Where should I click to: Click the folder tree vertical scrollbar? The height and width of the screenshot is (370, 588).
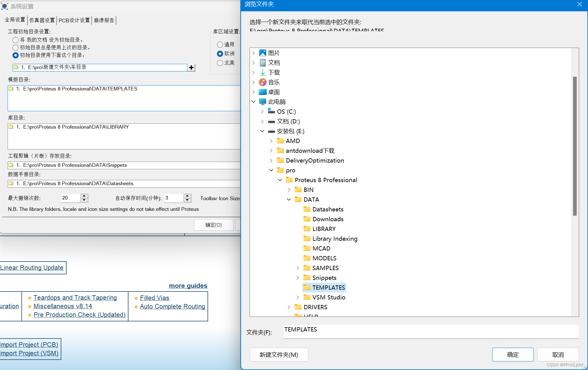coord(575,146)
